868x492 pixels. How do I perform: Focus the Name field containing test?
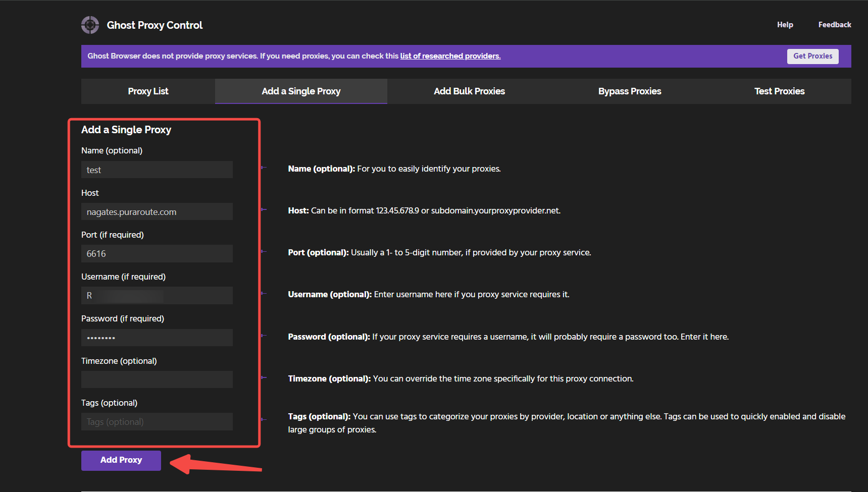pos(157,170)
